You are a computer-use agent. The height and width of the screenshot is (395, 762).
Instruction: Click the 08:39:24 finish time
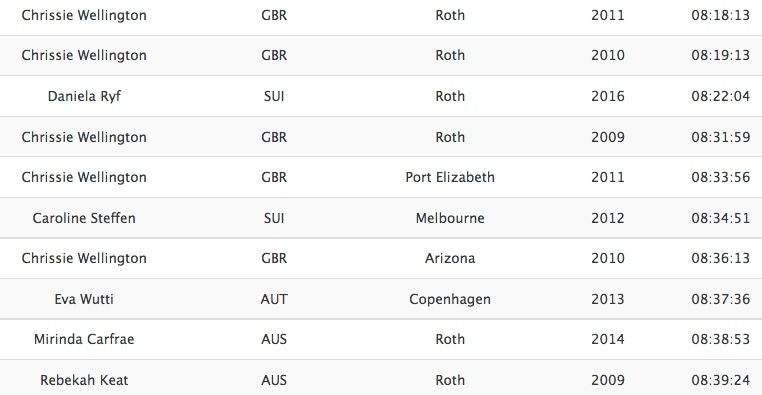(x=721, y=380)
